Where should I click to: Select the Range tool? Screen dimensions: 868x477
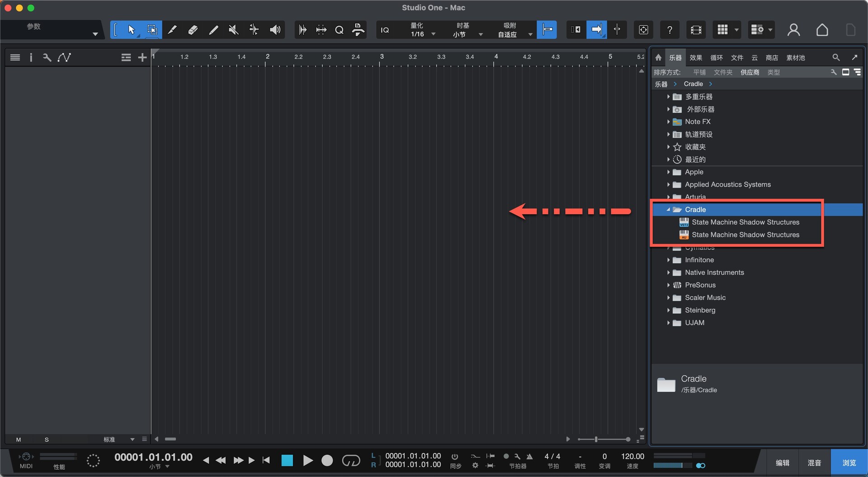(x=152, y=30)
